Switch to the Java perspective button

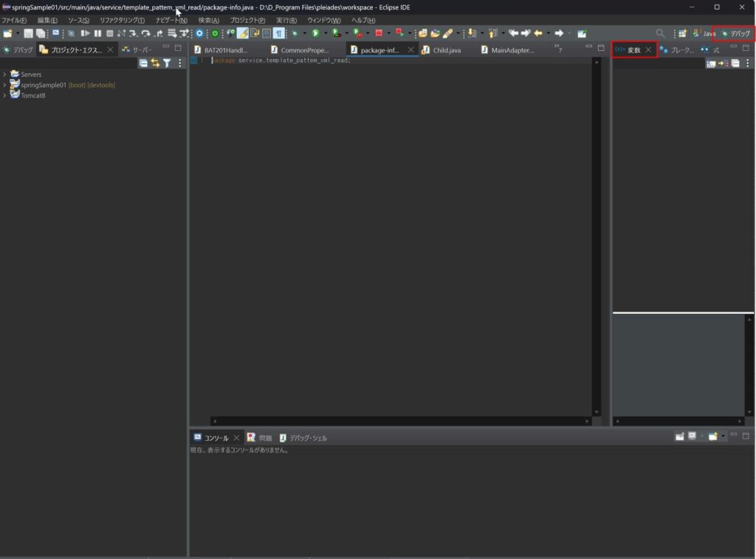[x=704, y=33]
